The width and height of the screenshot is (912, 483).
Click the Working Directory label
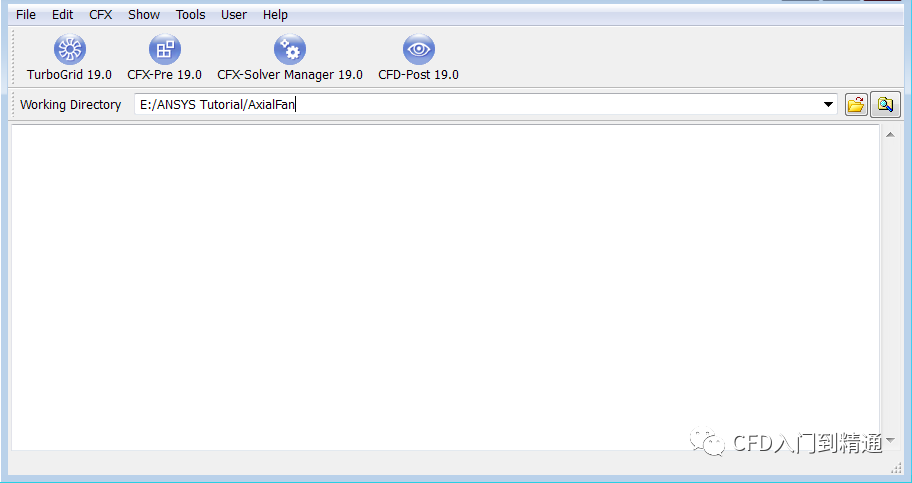coord(70,105)
